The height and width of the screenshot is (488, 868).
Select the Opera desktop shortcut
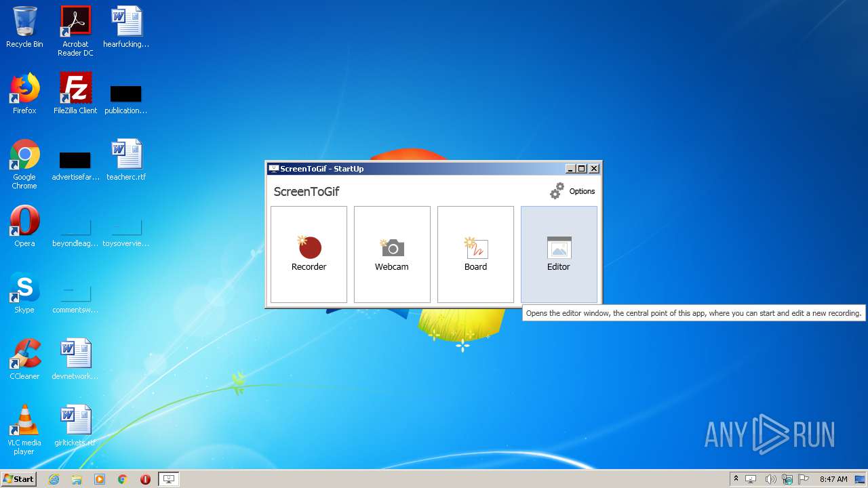point(24,226)
